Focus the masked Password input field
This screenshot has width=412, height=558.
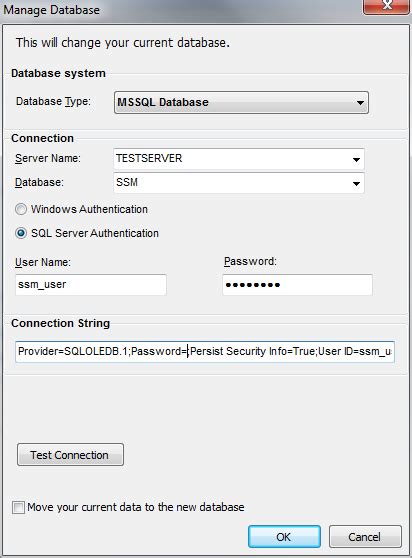click(x=297, y=285)
